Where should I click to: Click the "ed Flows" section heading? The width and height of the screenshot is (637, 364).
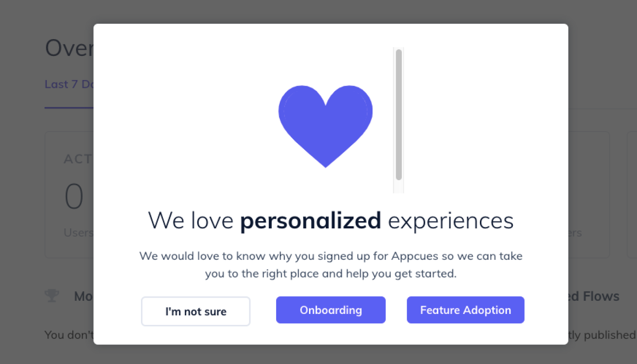(x=594, y=297)
